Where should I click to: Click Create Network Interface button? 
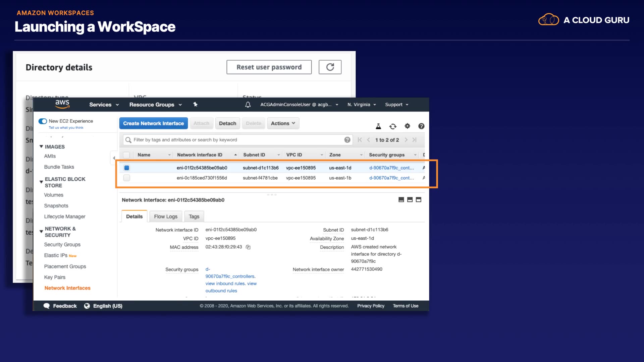pos(153,123)
